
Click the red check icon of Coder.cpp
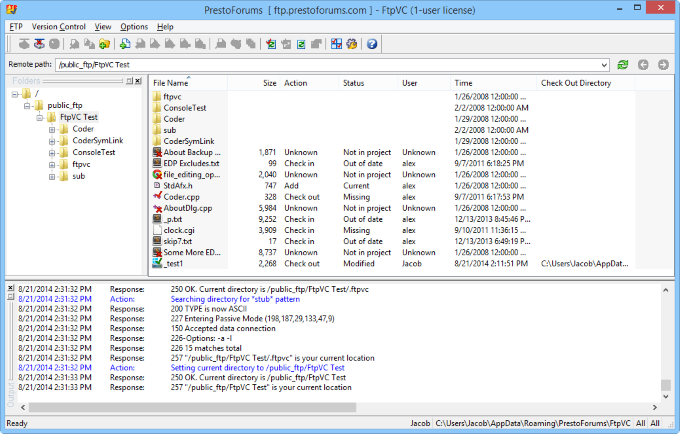click(157, 196)
